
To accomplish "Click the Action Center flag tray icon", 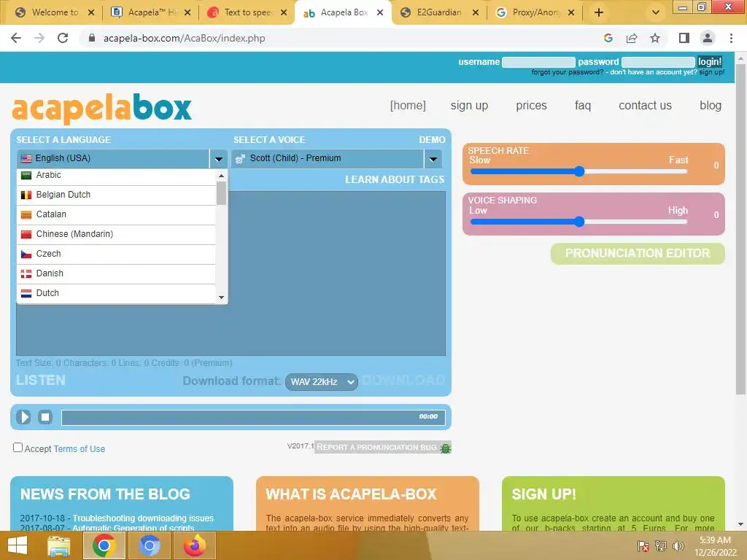I will coord(643,545).
